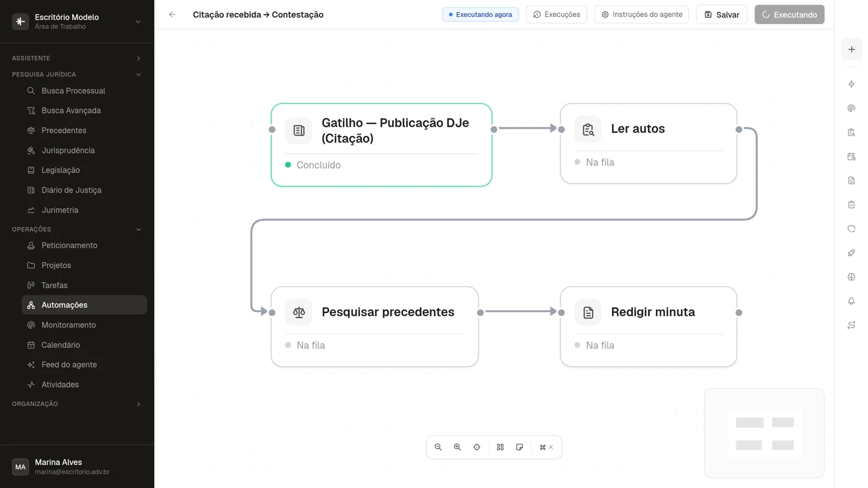Image resolution: width=868 pixels, height=488 pixels.
Task: Open Instruções do agente
Action: click(642, 15)
